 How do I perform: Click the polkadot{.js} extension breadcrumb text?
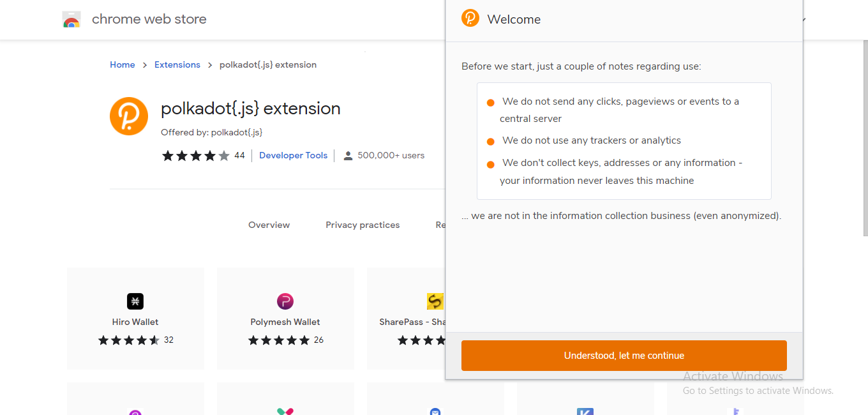click(x=268, y=64)
